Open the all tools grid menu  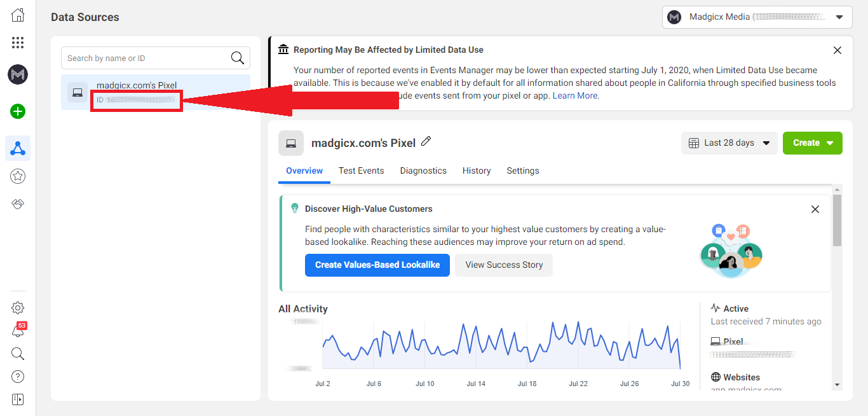click(x=18, y=43)
